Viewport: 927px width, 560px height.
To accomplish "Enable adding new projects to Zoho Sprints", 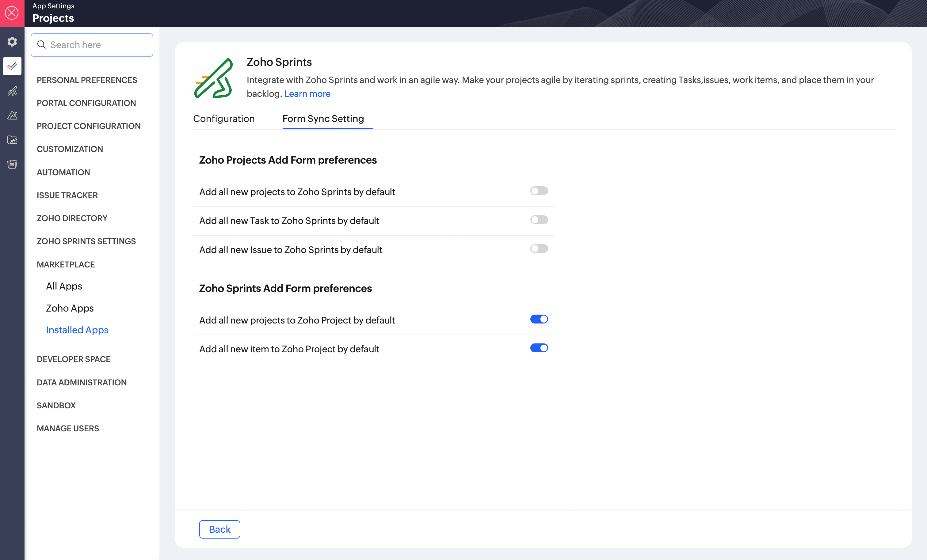I will [539, 191].
